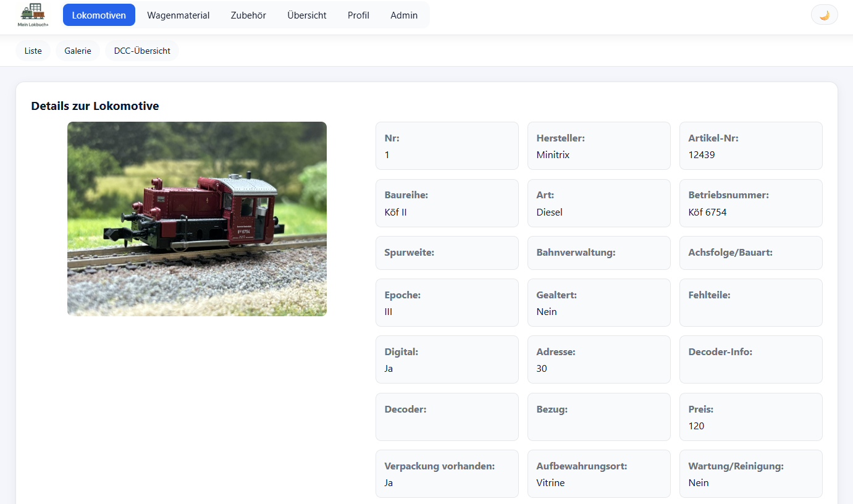The width and height of the screenshot is (853, 504).
Task: Open the Übersicht tab
Action: (307, 15)
